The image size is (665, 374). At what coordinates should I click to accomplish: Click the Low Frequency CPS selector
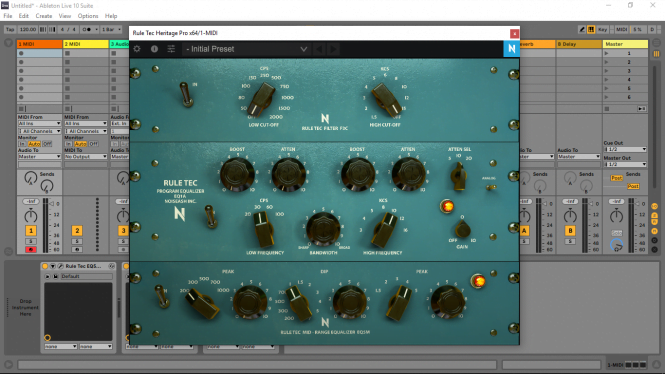click(263, 229)
